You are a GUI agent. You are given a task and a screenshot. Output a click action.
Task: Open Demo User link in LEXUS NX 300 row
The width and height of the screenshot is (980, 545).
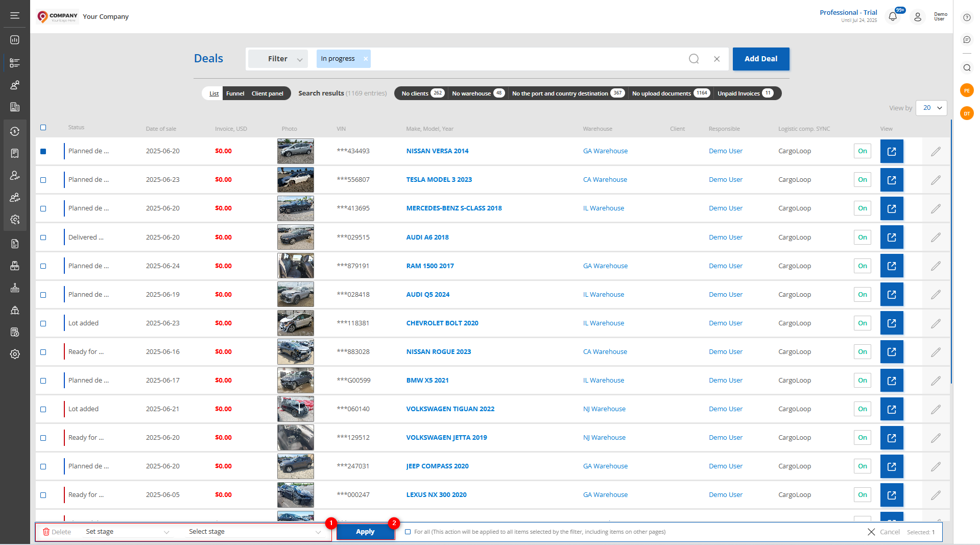click(725, 495)
